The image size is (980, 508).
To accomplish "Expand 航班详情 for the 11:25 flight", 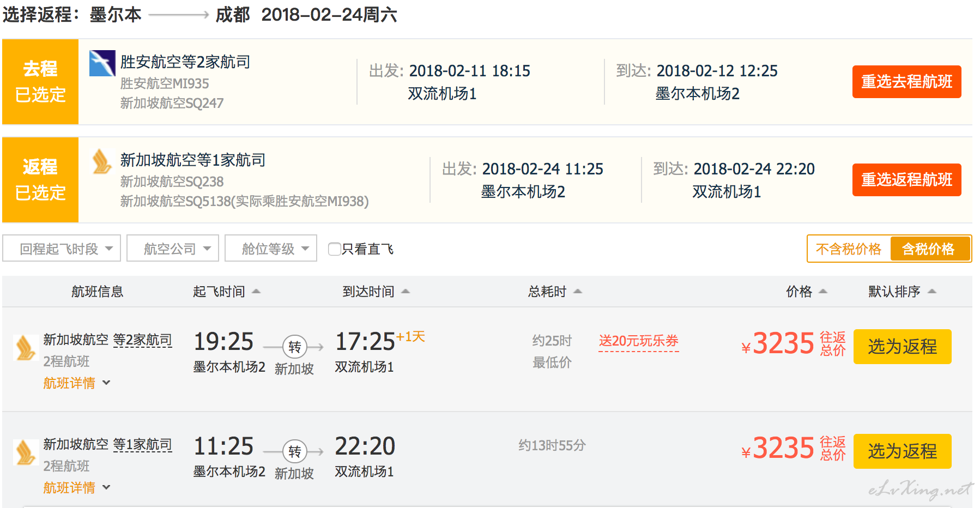I will click(x=77, y=488).
